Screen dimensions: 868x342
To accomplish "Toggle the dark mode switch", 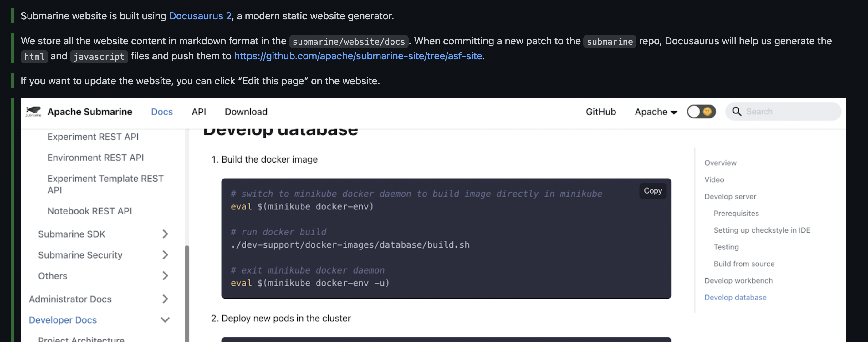I will (x=701, y=111).
